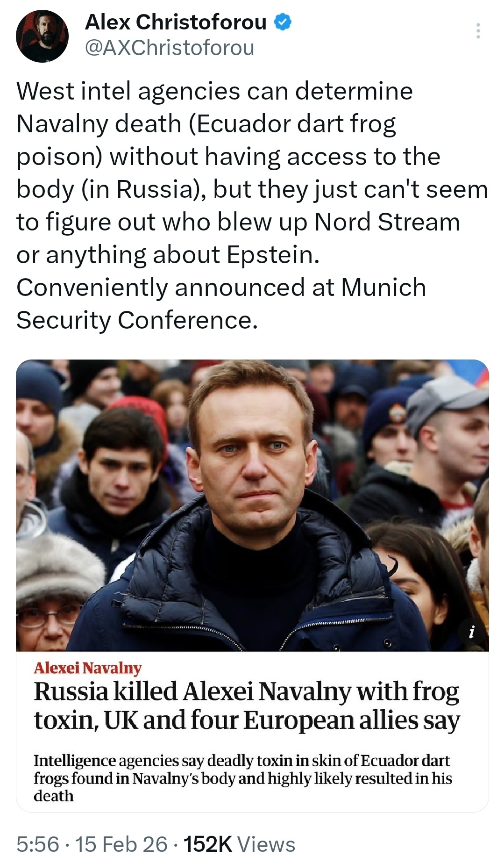This screenshot has height=864, width=504.
Task: Tap the info icon on the photo
Action: tap(471, 633)
